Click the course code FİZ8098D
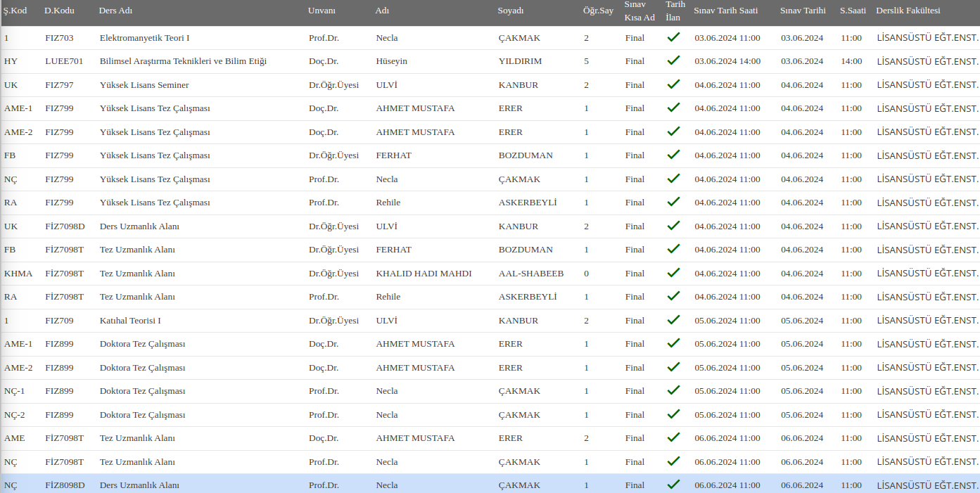Screen dimensions: 980x493 (x=65, y=485)
